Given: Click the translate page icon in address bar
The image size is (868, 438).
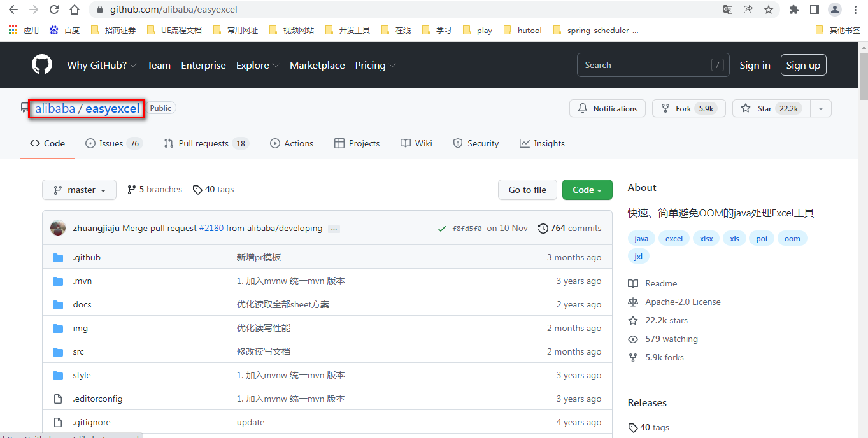Looking at the screenshot, I should [728, 10].
